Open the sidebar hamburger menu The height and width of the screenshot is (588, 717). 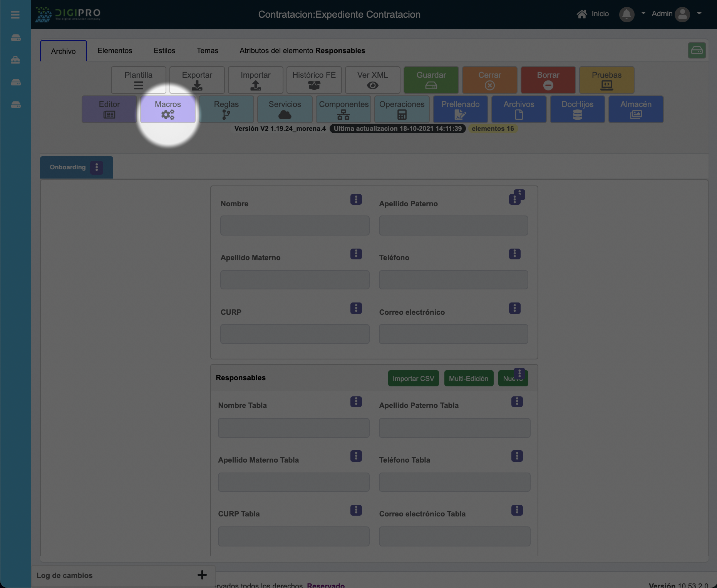click(x=15, y=15)
